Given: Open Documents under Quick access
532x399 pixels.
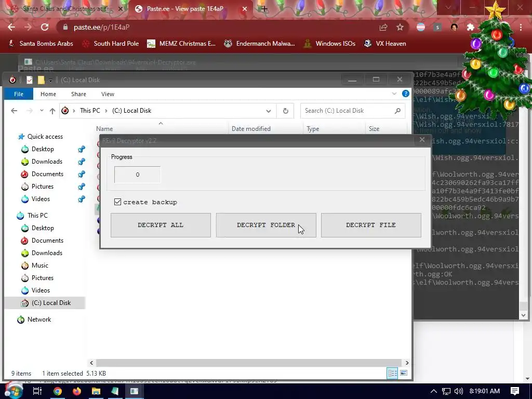Looking at the screenshot, I should [x=47, y=174].
